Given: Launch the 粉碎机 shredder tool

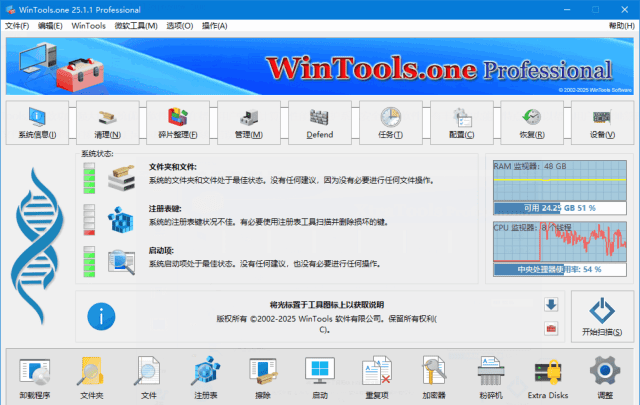Looking at the screenshot, I should tap(491, 378).
